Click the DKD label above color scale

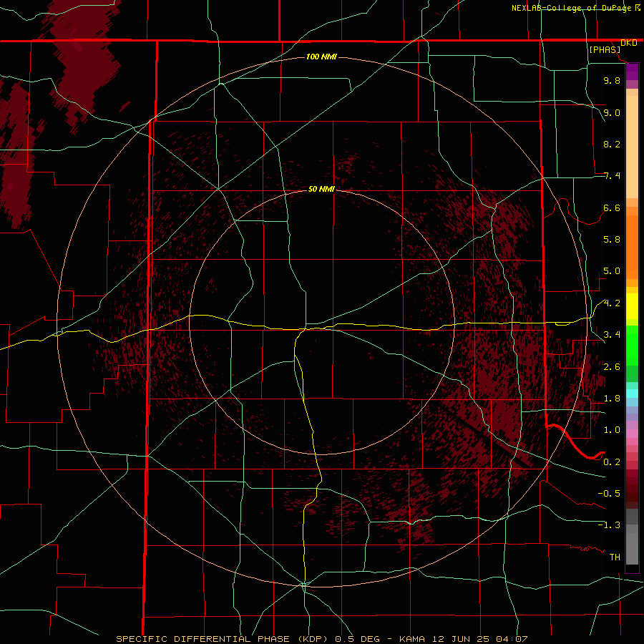point(628,43)
